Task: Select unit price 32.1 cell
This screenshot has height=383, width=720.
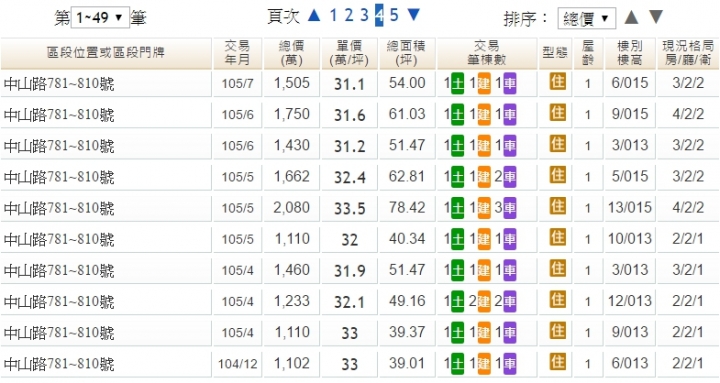Action: tap(349, 302)
